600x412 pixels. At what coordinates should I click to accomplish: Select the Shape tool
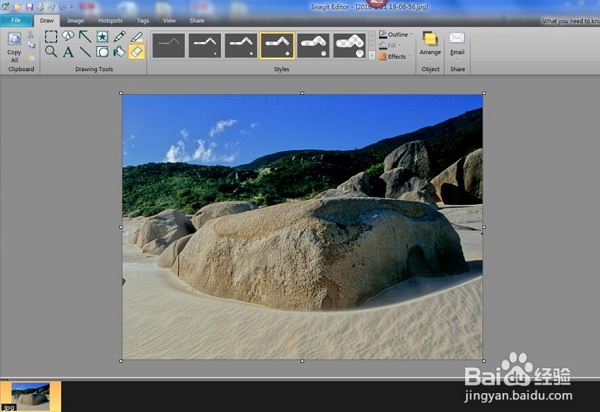point(102,52)
